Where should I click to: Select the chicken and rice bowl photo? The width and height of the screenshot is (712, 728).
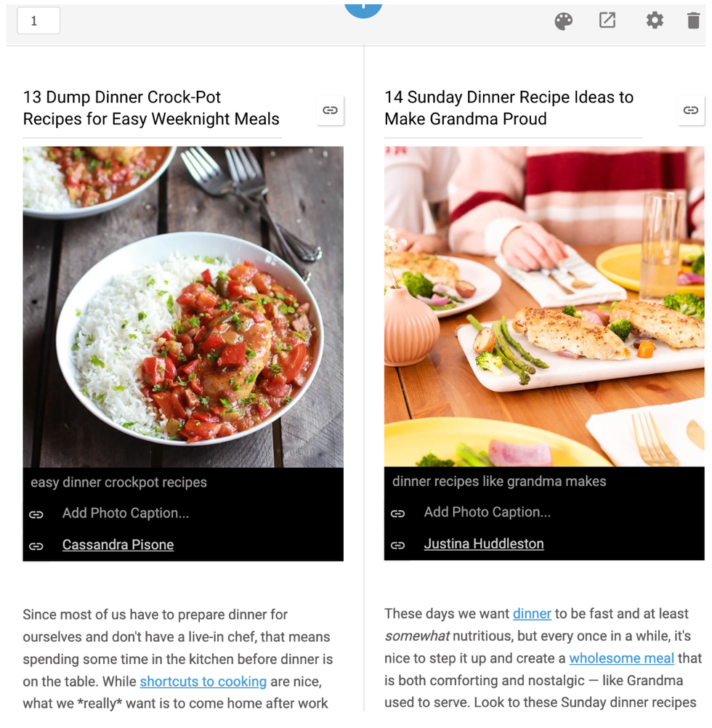pyautogui.click(x=183, y=307)
